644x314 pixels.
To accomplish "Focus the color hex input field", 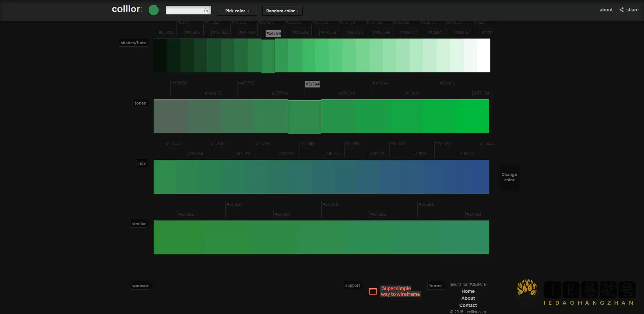I will click(x=185, y=10).
